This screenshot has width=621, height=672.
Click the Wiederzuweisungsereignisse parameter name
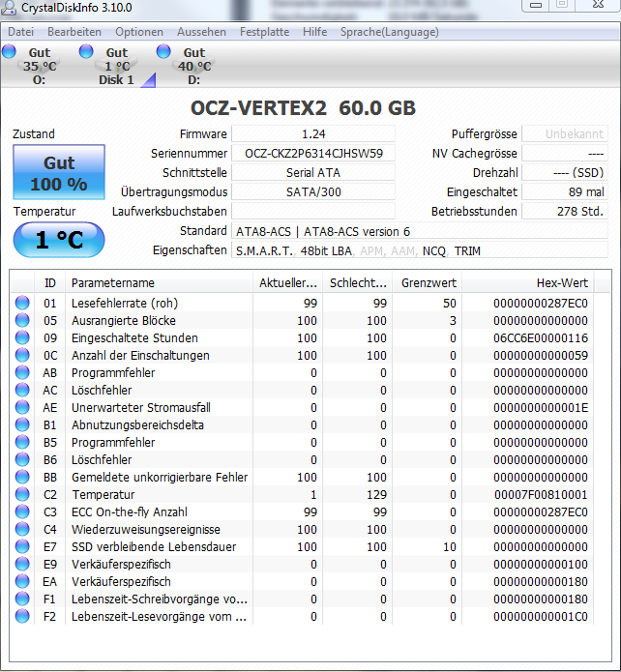point(146,529)
